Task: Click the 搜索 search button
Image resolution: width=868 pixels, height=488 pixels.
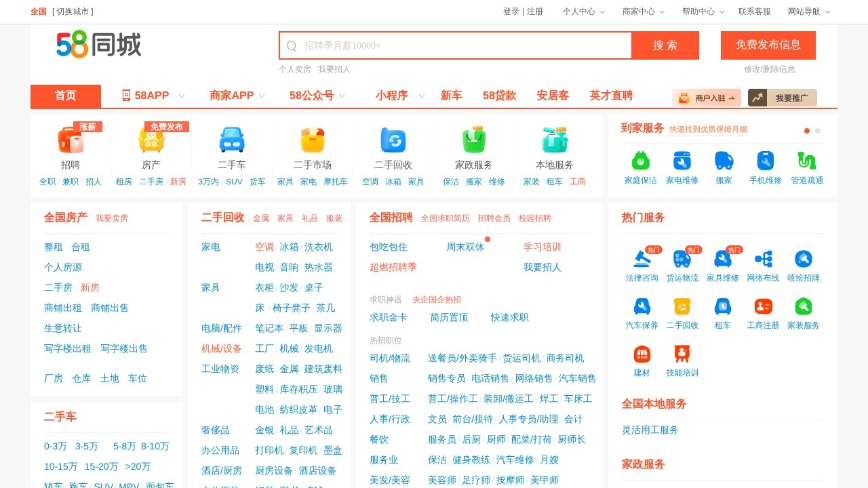Action: click(x=665, y=45)
